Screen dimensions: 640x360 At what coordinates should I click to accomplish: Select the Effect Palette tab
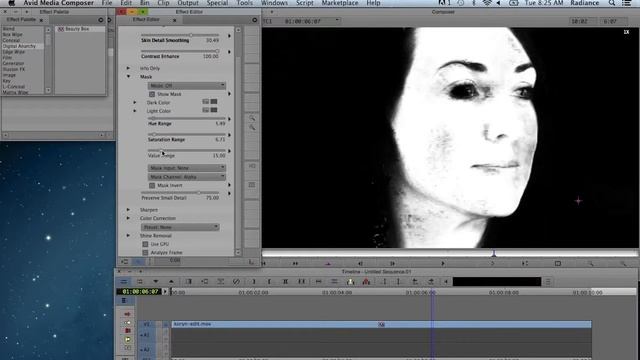coord(21,19)
